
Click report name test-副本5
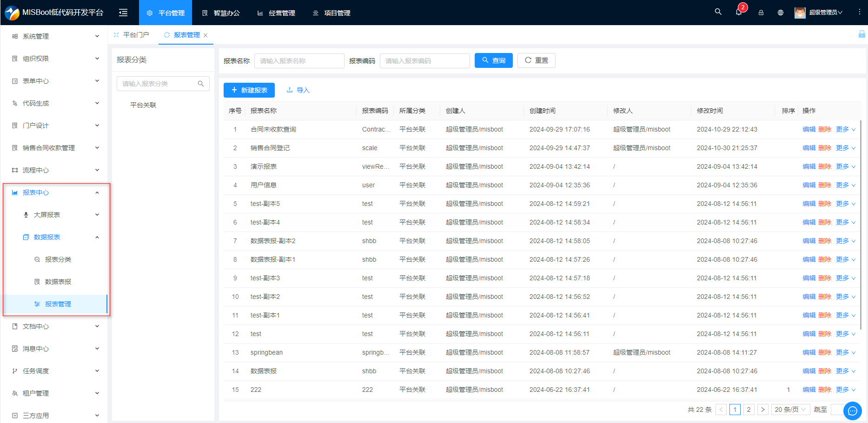[265, 204]
